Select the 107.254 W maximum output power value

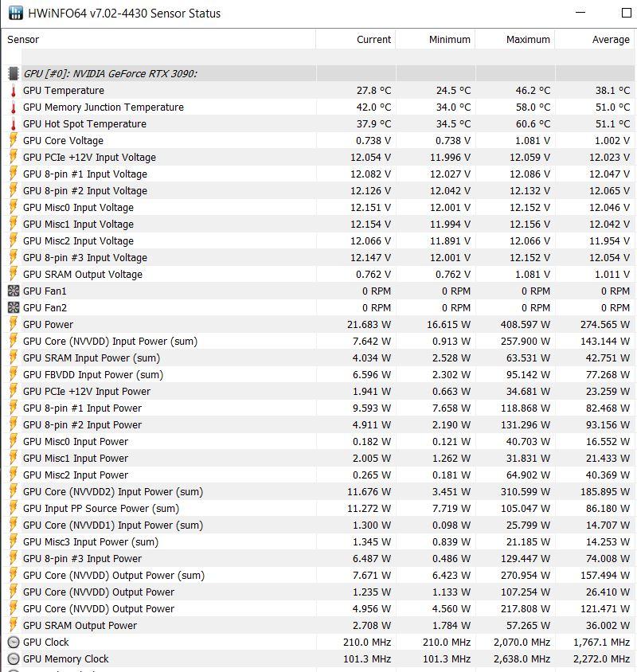tap(525, 592)
